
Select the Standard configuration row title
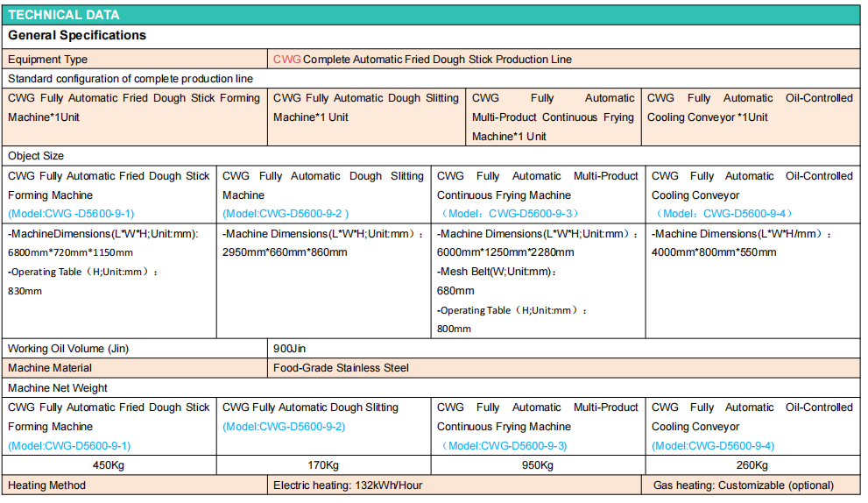point(131,79)
